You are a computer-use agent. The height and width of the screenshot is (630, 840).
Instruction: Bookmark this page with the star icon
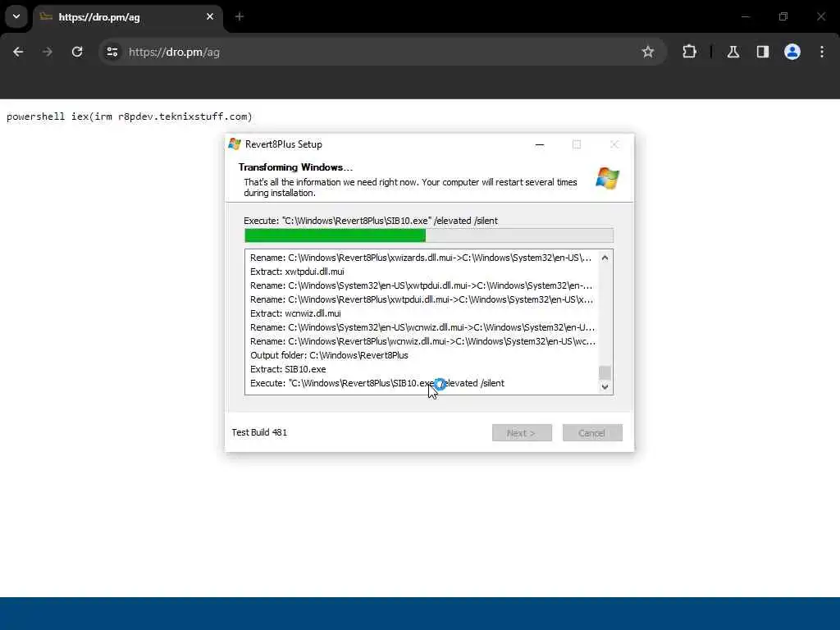648,52
